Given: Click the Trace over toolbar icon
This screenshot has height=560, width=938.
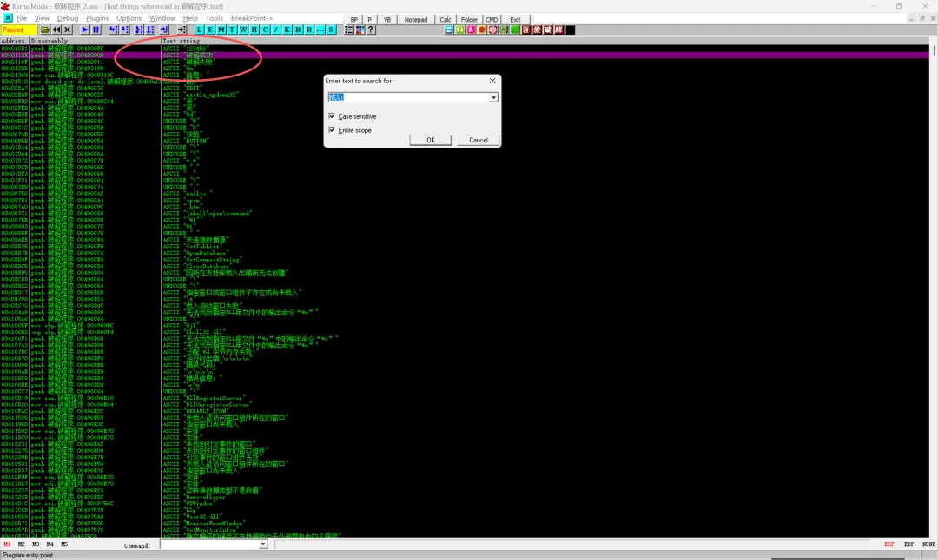Looking at the screenshot, I should point(150,30).
